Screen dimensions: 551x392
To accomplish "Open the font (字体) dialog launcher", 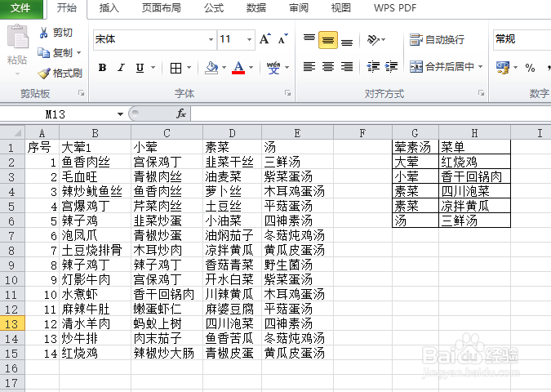I will pyautogui.click(x=288, y=93).
